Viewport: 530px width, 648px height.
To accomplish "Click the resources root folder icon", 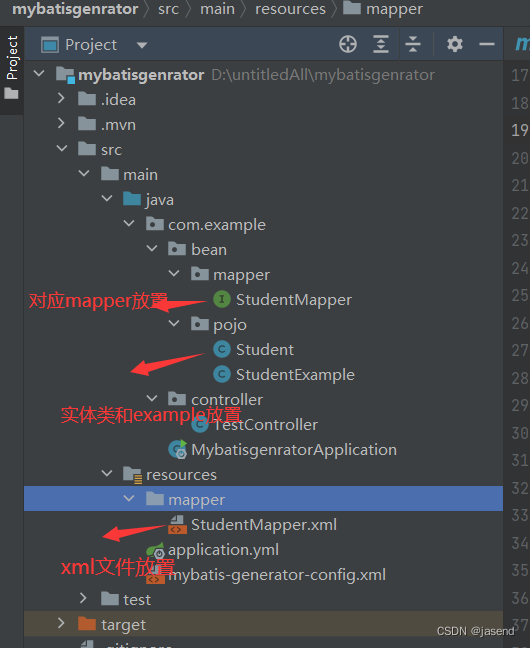I will click(133, 475).
